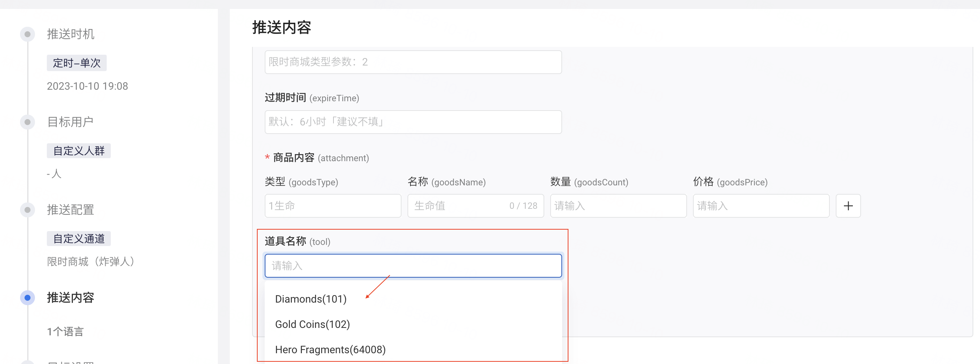The width and height of the screenshot is (980, 364).
Task: Click the 自定义通道 tag
Action: click(x=79, y=239)
